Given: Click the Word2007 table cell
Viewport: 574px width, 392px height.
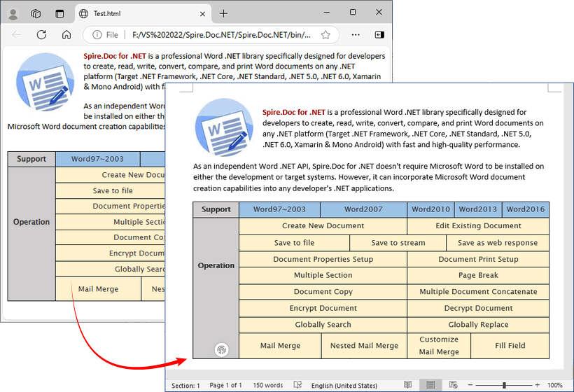Looking at the screenshot, I should [363, 209].
